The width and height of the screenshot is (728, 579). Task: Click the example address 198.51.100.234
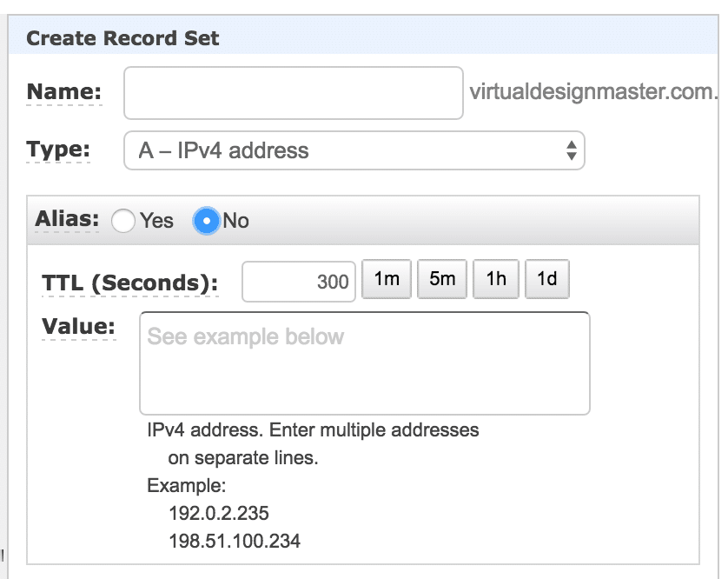235,542
